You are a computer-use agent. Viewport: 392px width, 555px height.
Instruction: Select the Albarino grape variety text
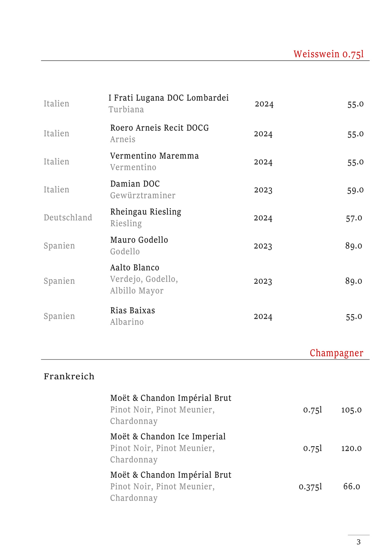pos(127,322)
